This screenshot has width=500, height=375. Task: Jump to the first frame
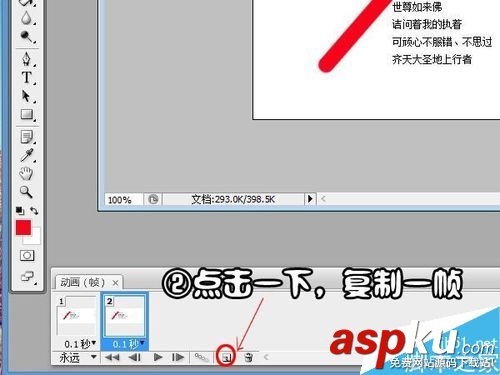click(x=112, y=358)
